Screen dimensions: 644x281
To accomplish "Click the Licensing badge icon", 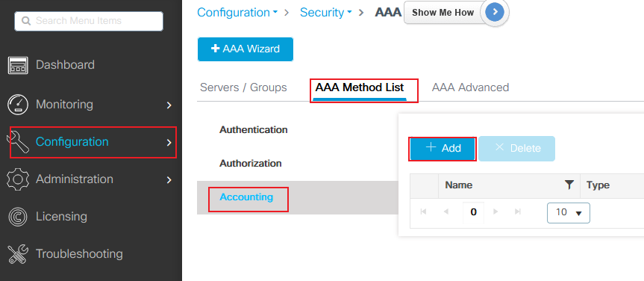I will coord(18,217).
